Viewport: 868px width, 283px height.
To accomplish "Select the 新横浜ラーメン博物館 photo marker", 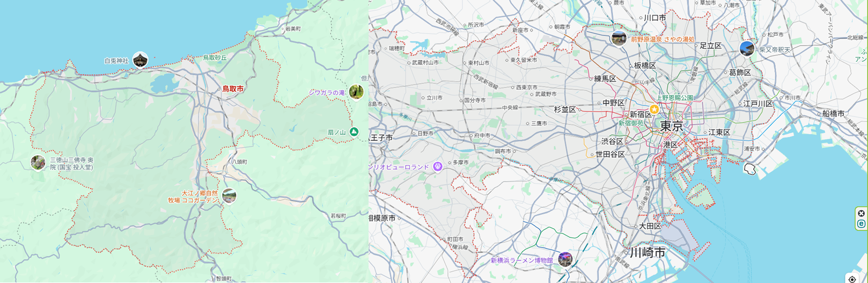I will coord(565,259).
